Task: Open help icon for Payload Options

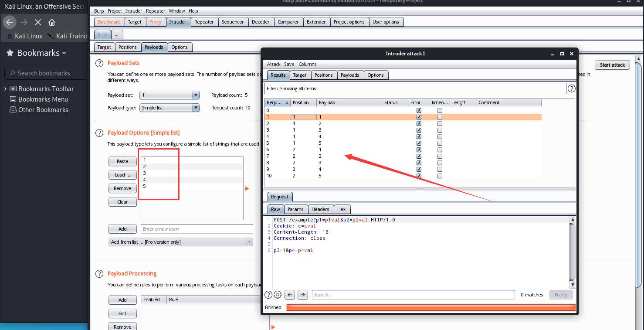Action: point(99,133)
